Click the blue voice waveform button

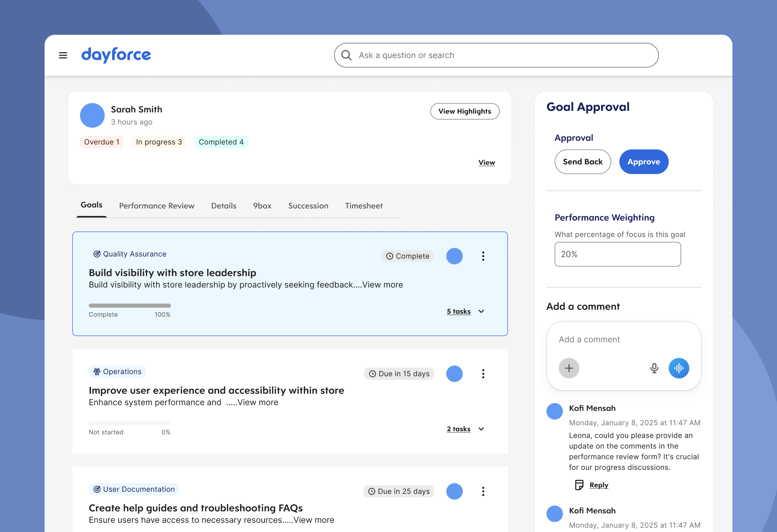pos(679,368)
